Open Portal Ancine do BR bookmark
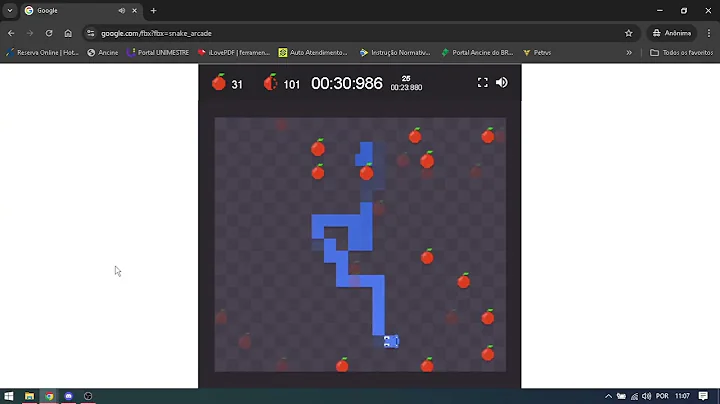 pyautogui.click(x=477, y=52)
